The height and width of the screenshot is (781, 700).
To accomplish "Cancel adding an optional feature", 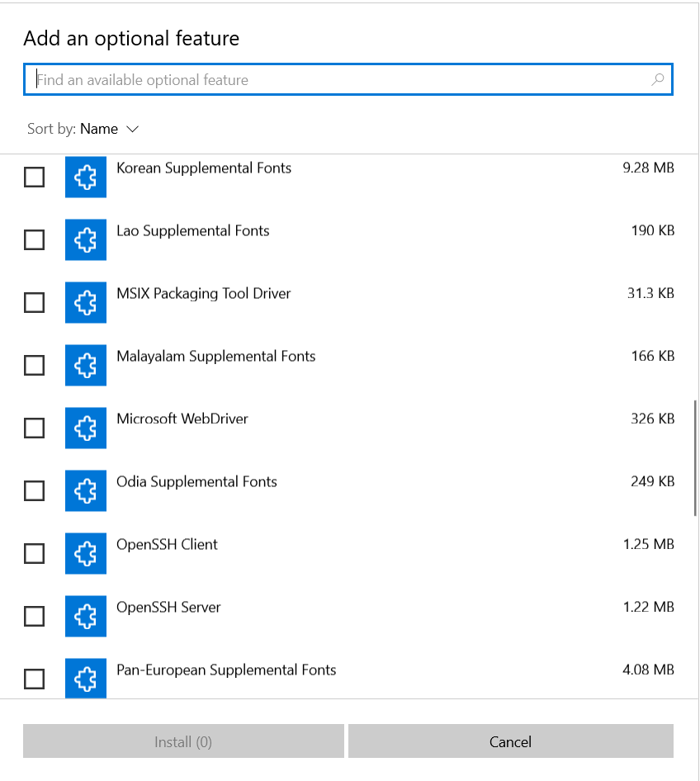I will pos(511,741).
